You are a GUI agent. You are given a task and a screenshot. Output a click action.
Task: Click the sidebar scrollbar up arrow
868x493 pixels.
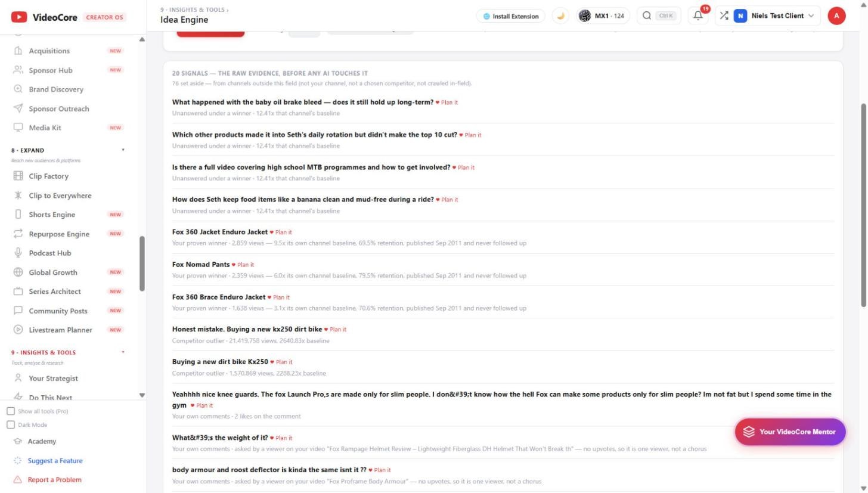coord(142,39)
